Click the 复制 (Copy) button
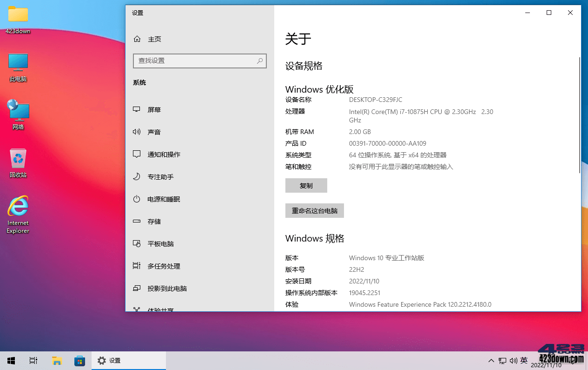 306,185
